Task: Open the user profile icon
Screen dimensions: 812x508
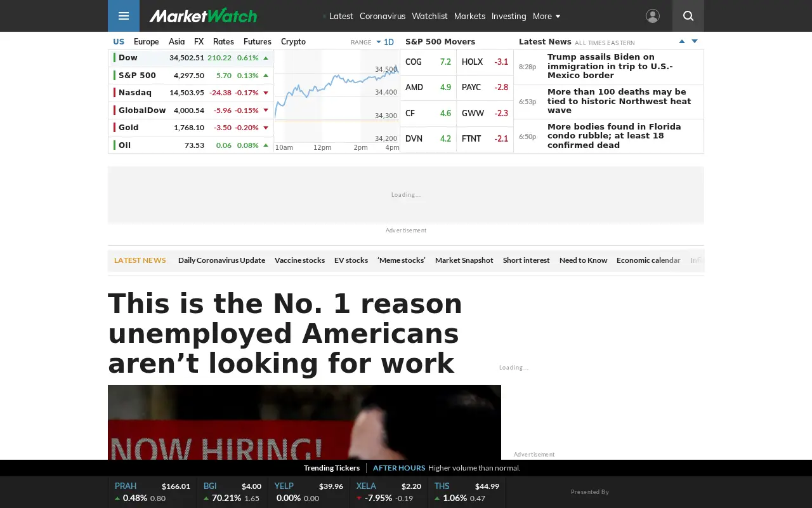Action: tap(652, 16)
